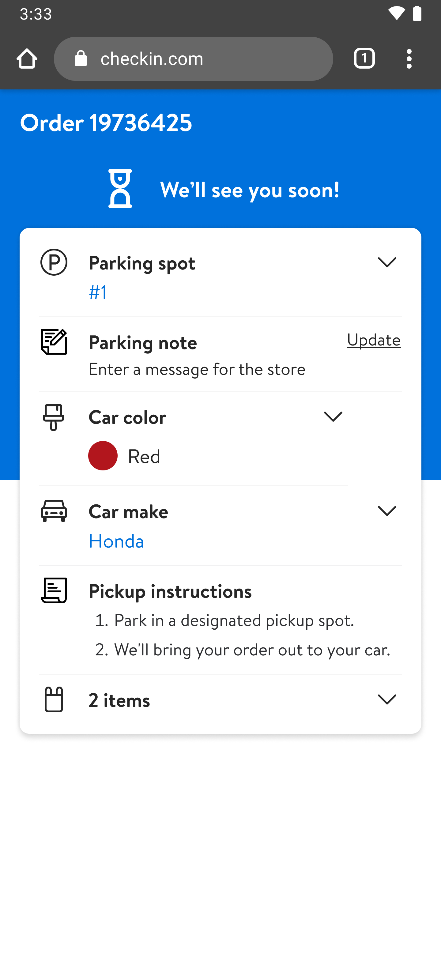Tap the hourglass status icon
Viewport: 441px width, 980px height.
120,189
